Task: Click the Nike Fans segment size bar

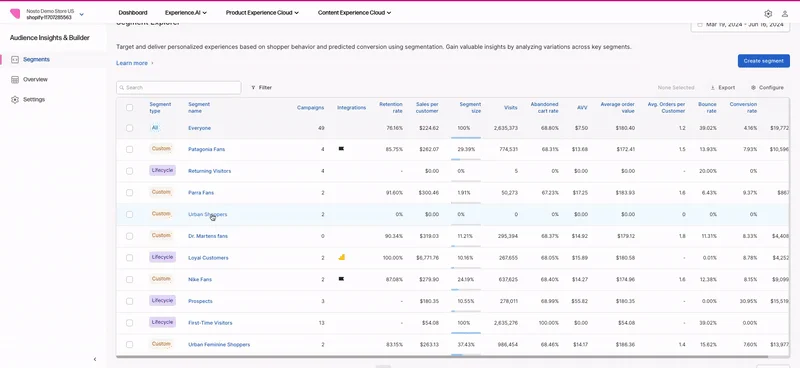Action: (466, 289)
